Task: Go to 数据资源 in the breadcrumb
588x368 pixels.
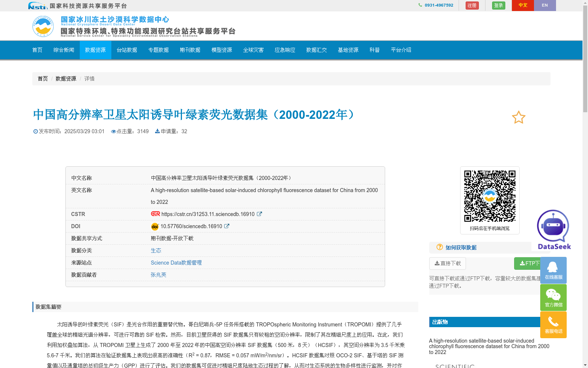Action: coord(66,79)
